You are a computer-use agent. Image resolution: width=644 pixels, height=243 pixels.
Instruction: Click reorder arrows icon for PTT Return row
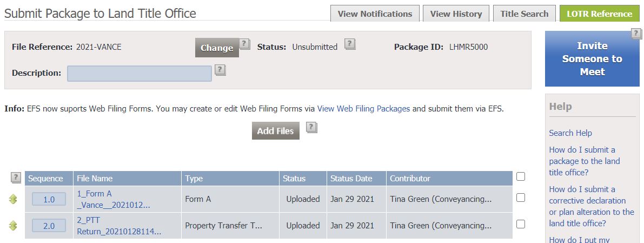13,226
